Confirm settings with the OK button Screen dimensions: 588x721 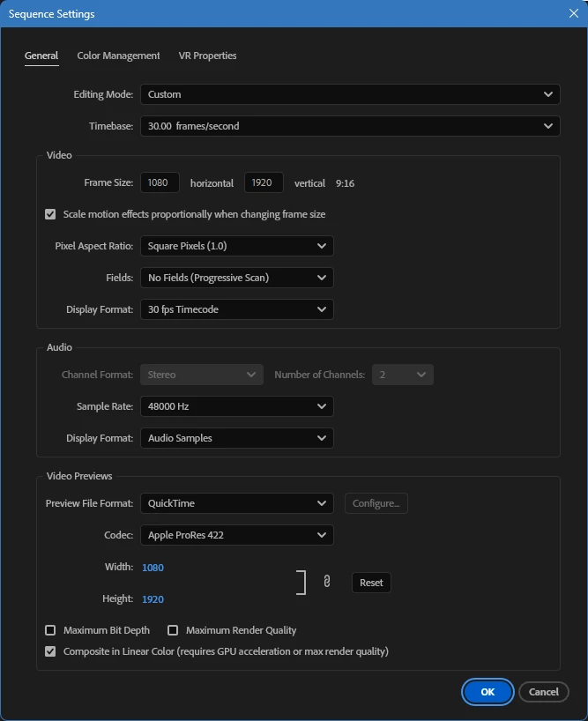point(488,692)
